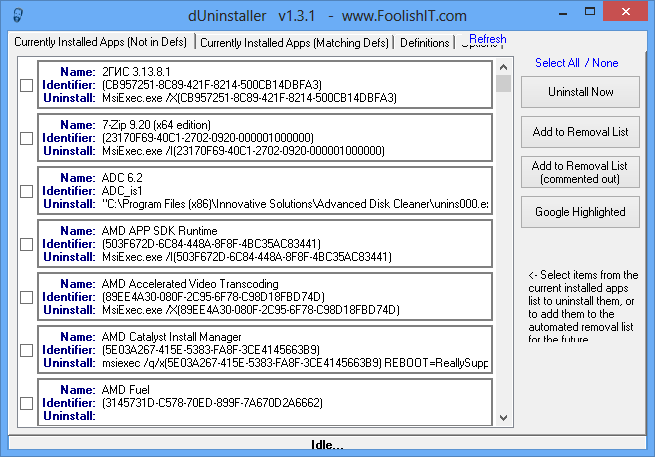Viewport: 655px width, 457px height.
Task: Click the help text about selecting items
Action: click(582, 307)
